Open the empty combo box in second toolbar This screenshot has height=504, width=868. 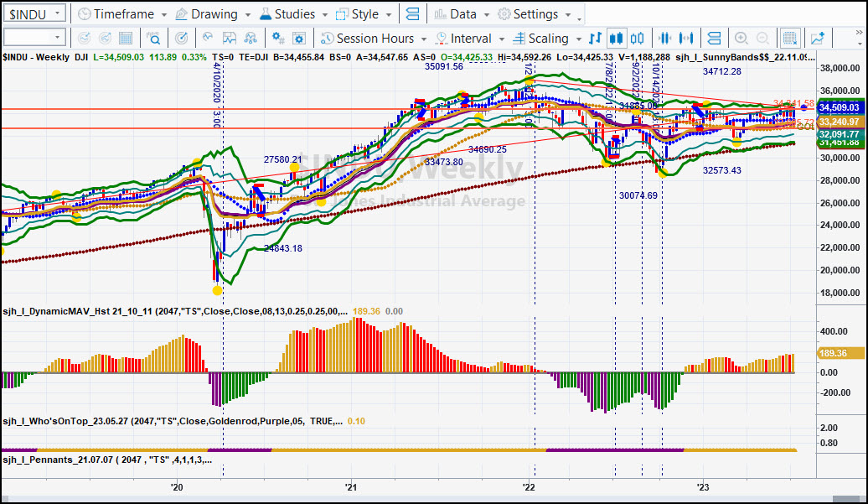click(x=34, y=38)
